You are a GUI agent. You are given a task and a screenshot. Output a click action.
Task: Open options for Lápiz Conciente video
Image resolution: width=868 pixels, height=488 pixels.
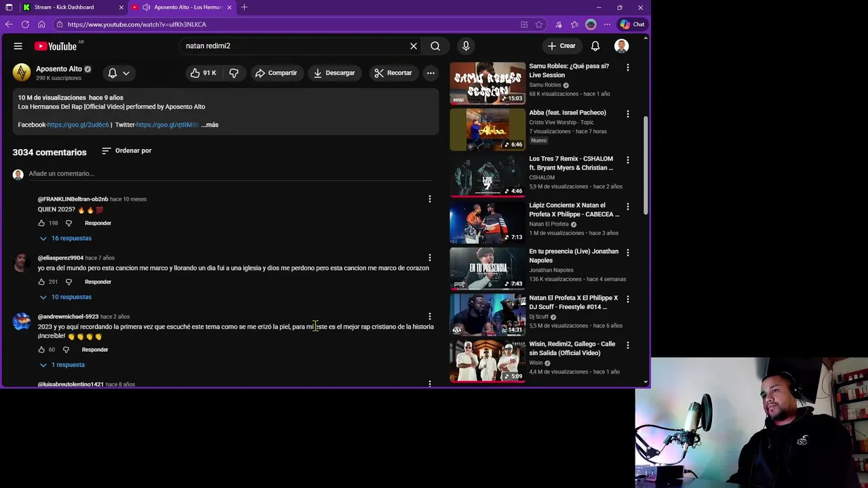coord(627,206)
